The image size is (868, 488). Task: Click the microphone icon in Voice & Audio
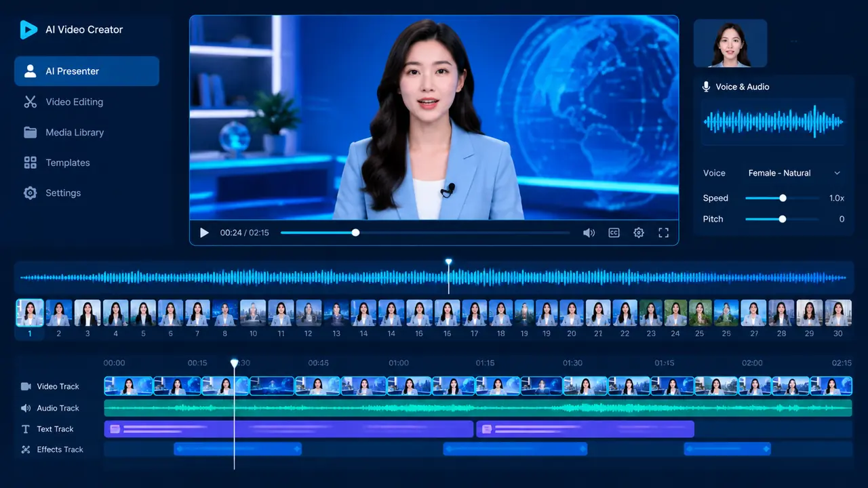click(707, 87)
